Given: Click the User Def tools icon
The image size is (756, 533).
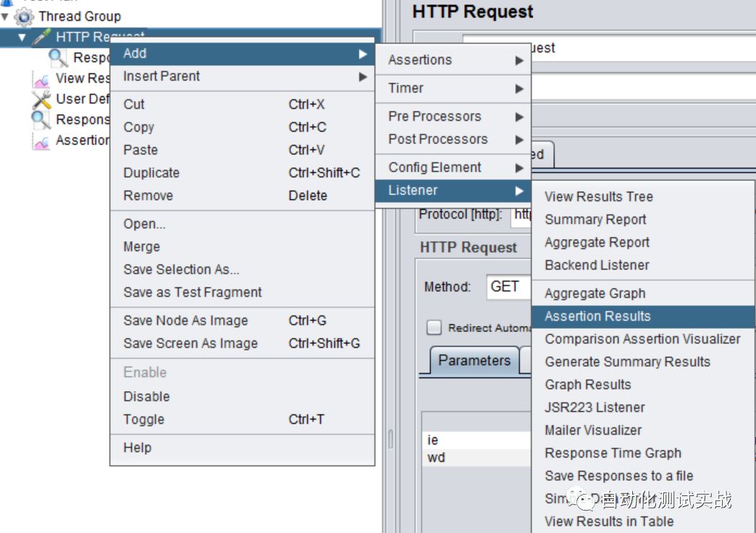Looking at the screenshot, I should pos(41,99).
